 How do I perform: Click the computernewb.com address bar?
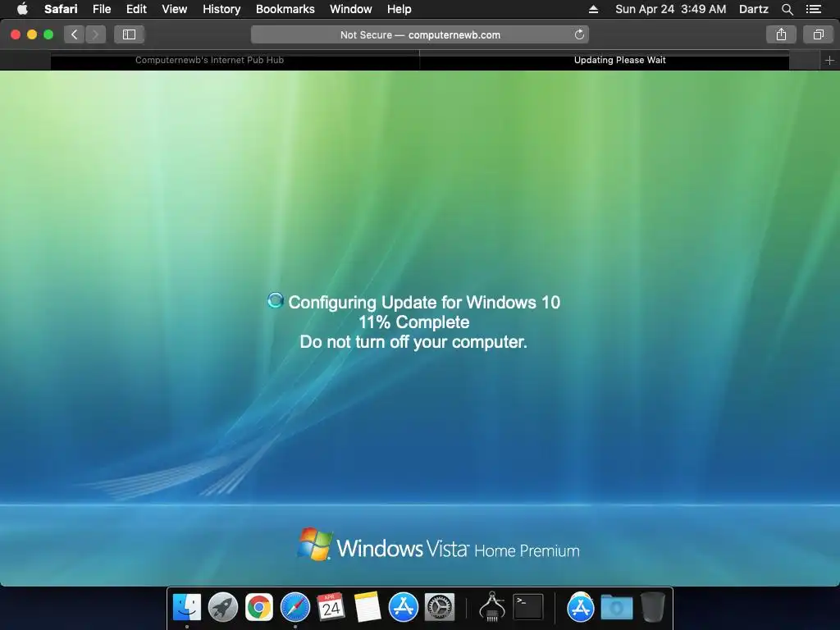420,34
